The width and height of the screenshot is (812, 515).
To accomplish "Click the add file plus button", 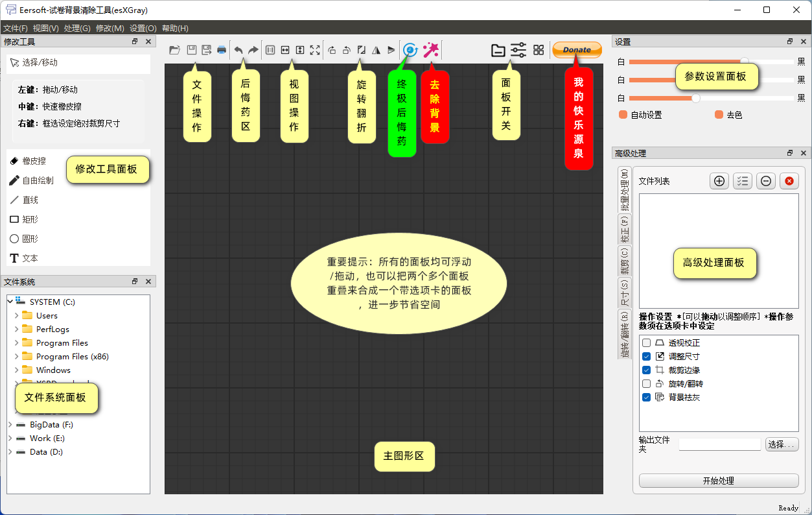I will 719,182.
